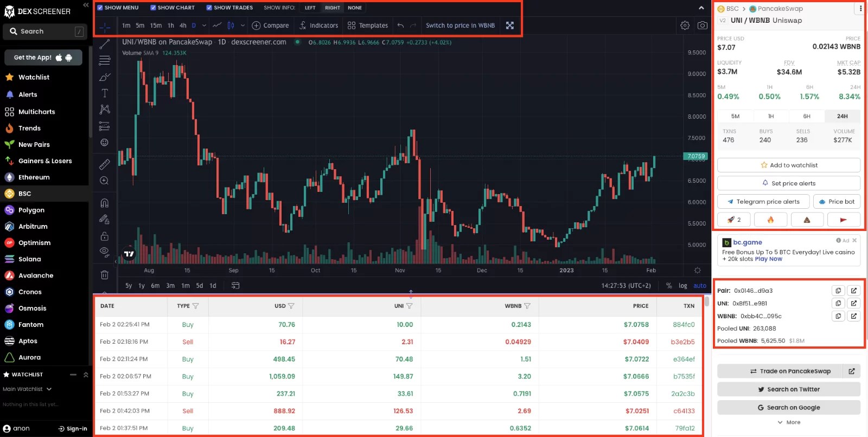Click Add to watchlist button
Screen dimensions: 868x437
click(x=789, y=165)
